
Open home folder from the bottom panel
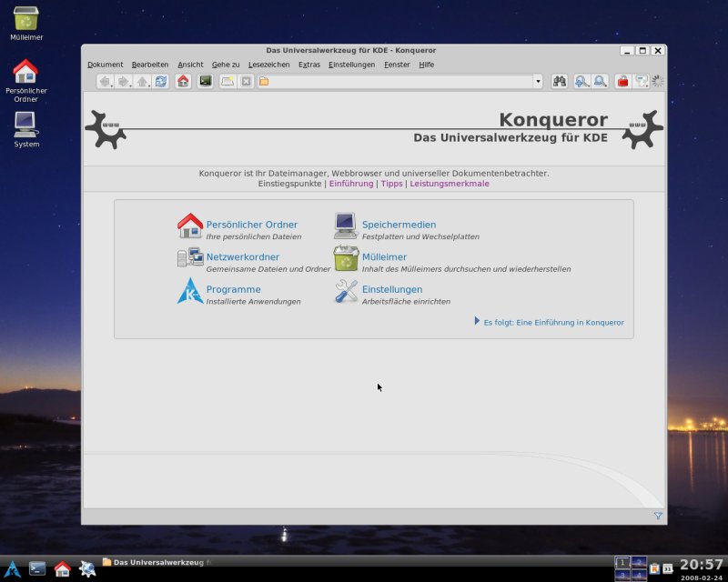(x=62, y=568)
